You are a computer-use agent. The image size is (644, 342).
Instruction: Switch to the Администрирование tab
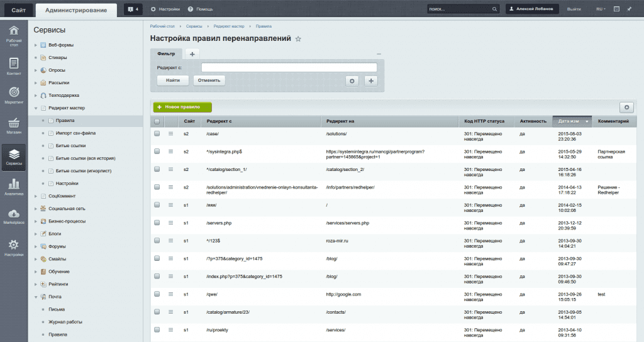[x=76, y=10]
